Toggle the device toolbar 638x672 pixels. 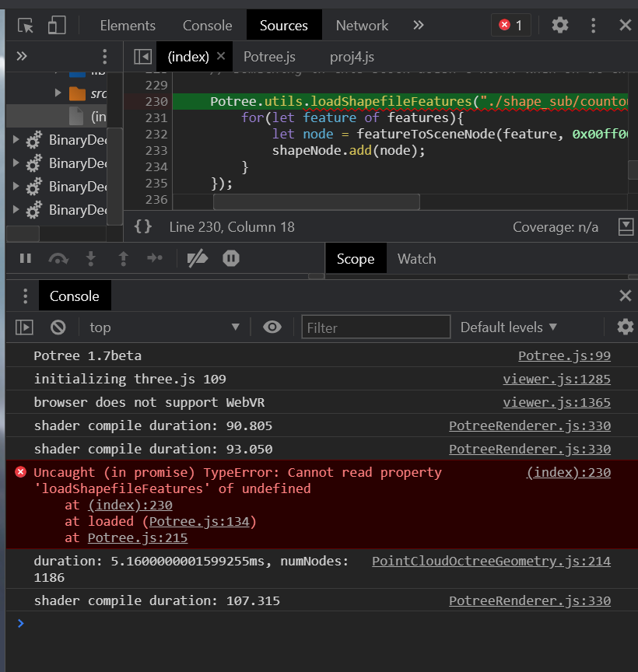pyautogui.click(x=55, y=25)
